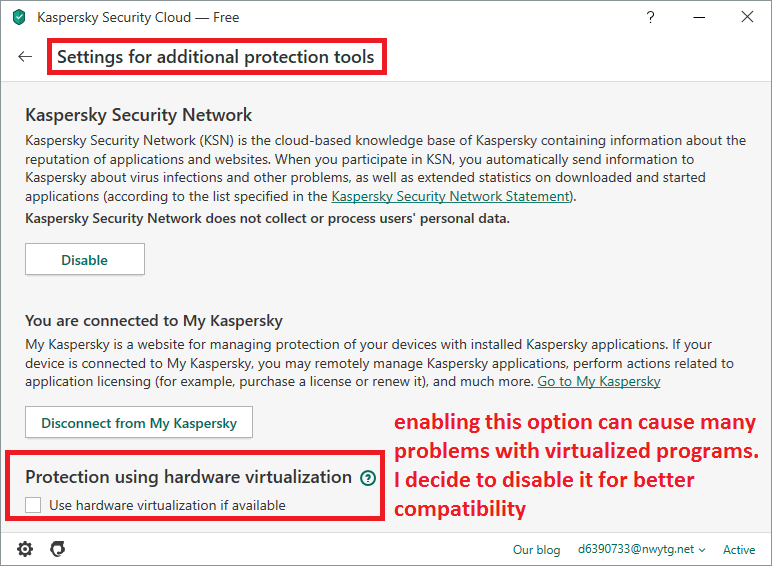Open settings with the gear icon

[25, 549]
